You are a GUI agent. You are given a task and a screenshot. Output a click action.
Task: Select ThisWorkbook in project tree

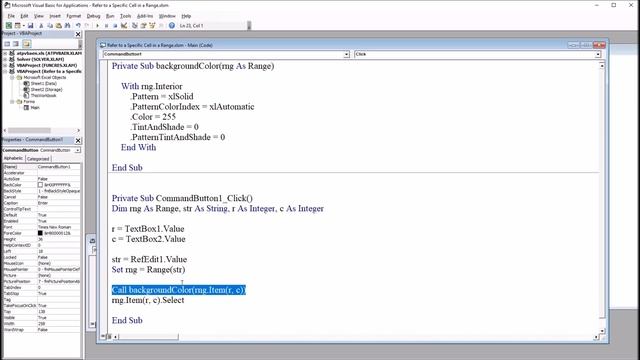[43, 96]
